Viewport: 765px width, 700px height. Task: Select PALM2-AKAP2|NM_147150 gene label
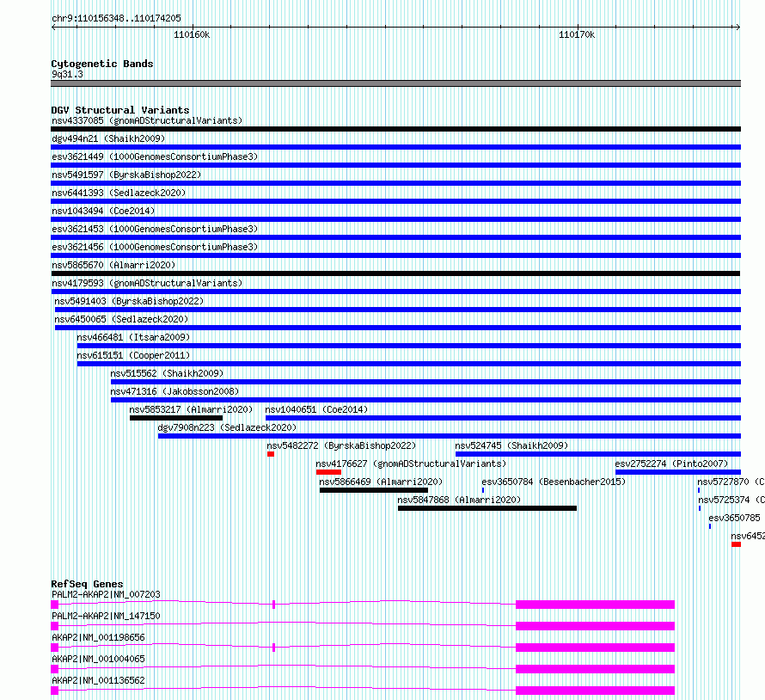tap(106, 616)
